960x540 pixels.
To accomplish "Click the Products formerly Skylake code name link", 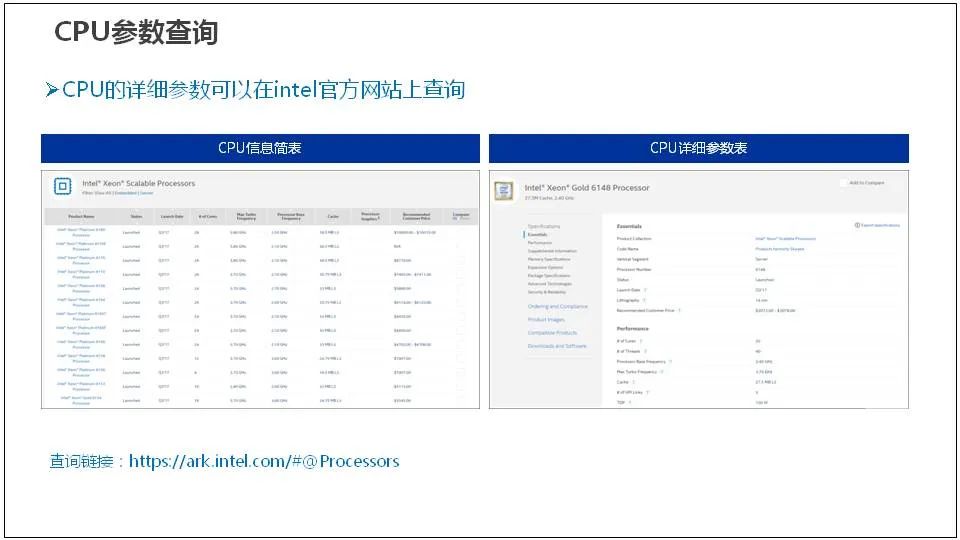I will tap(779, 249).
